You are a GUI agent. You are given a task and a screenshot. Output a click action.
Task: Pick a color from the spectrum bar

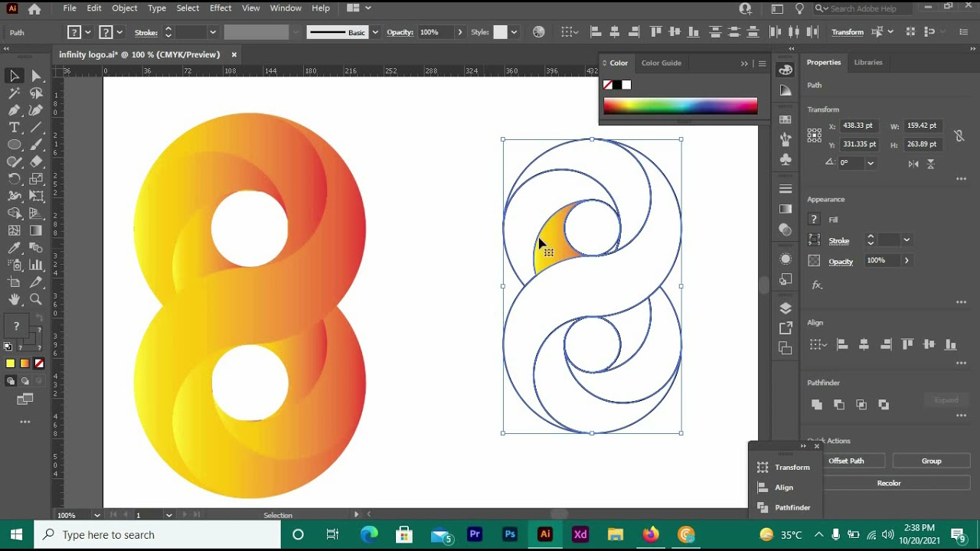click(681, 106)
